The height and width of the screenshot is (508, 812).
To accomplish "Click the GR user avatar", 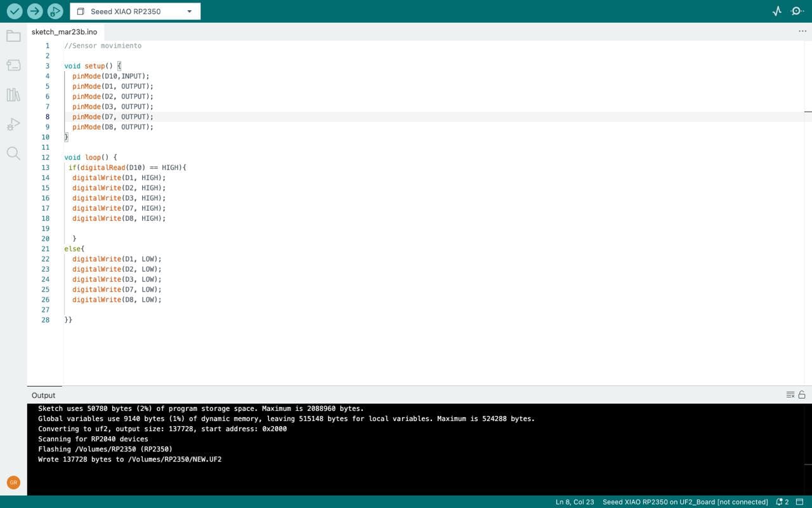I will pyautogui.click(x=13, y=483).
